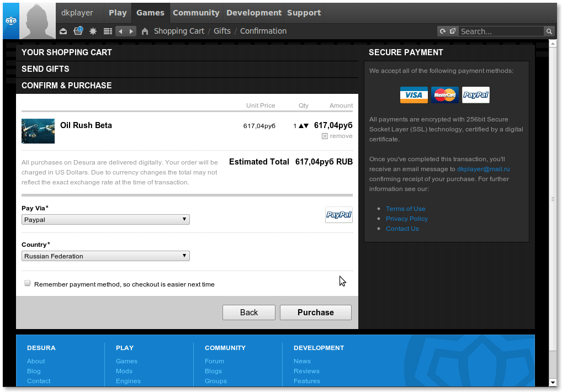Open the Groups footer link

coord(216,382)
